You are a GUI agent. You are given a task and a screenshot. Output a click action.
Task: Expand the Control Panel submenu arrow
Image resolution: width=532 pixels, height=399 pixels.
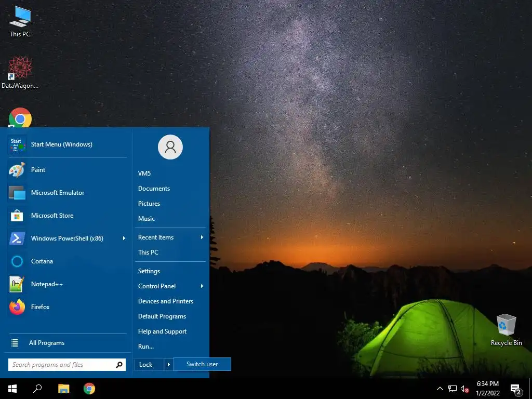(x=202, y=286)
